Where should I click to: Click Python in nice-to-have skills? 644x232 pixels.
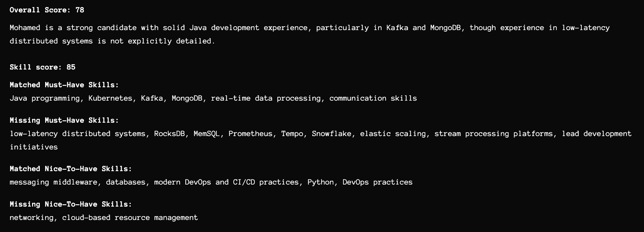click(x=320, y=182)
